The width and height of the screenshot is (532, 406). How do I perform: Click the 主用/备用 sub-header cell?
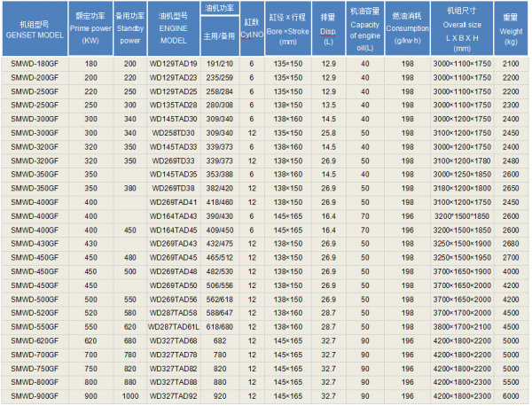tap(220, 36)
